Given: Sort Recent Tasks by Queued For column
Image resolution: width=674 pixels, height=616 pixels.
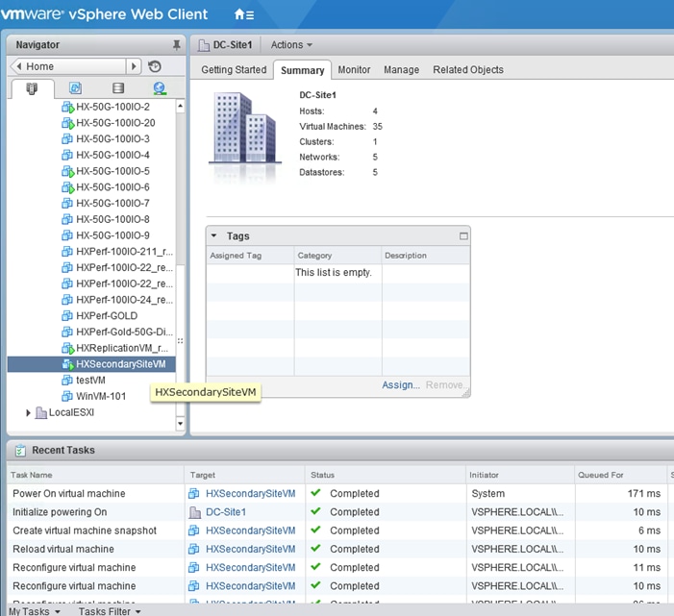Looking at the screenshot, I should [620, 475].
